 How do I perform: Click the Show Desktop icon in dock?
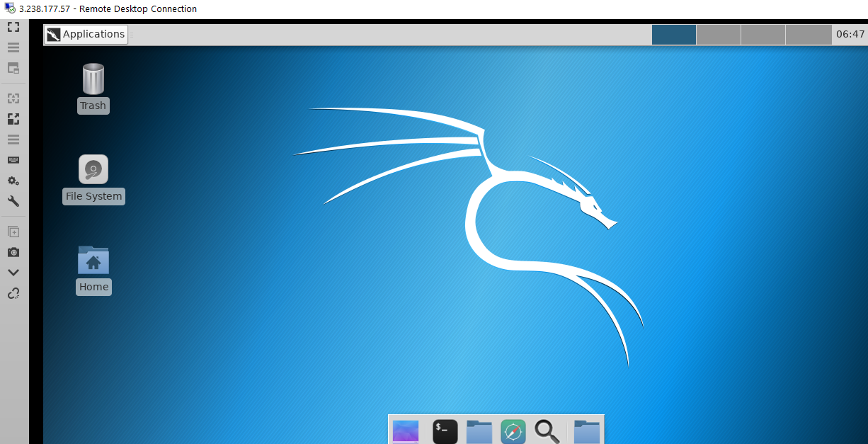[x=406, y=431]
